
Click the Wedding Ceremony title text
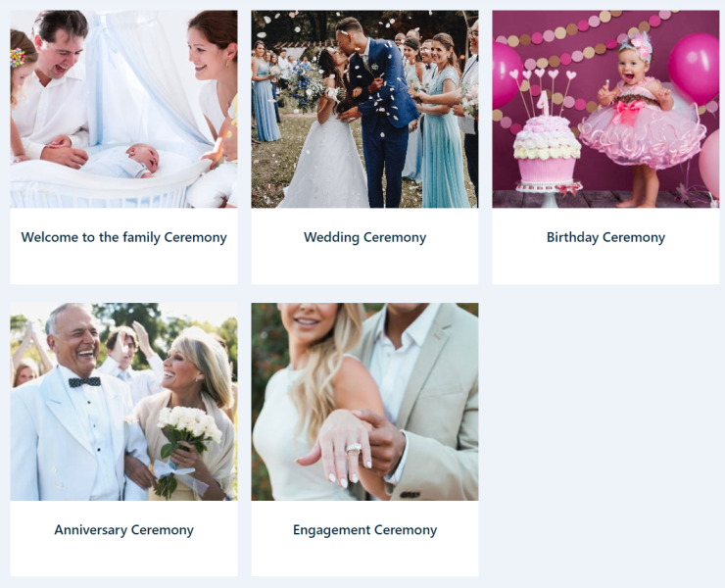(x=364, y=237)
